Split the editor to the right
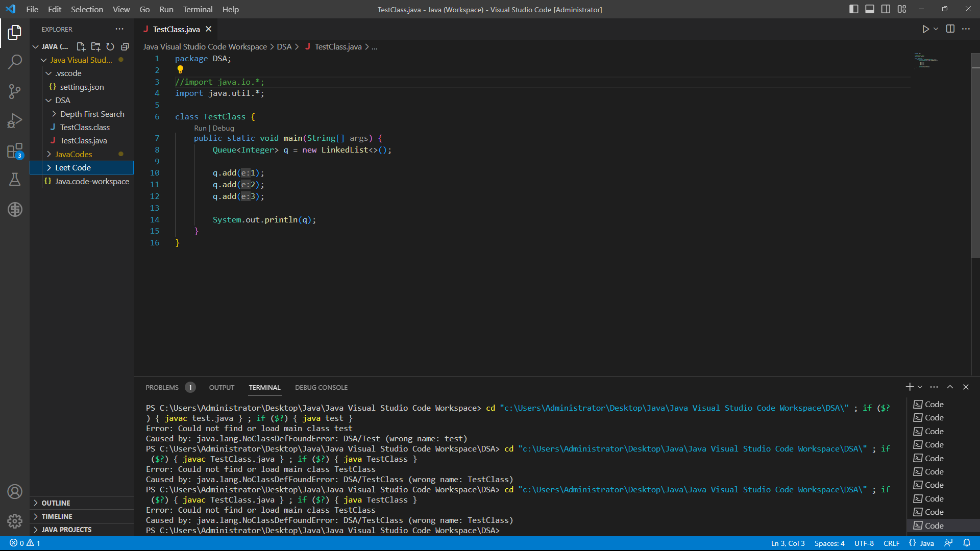The image size is (980, 551). pos(950,29)
